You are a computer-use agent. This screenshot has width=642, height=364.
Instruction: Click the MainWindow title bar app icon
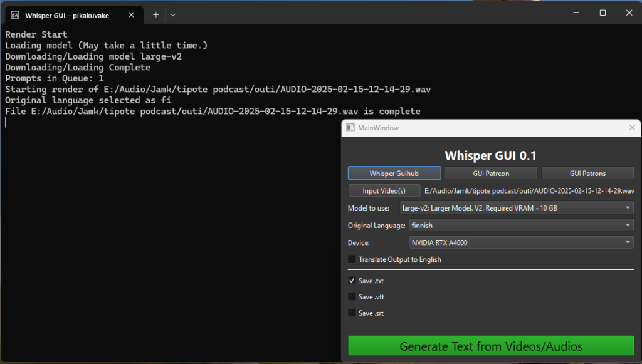(350, 128)
